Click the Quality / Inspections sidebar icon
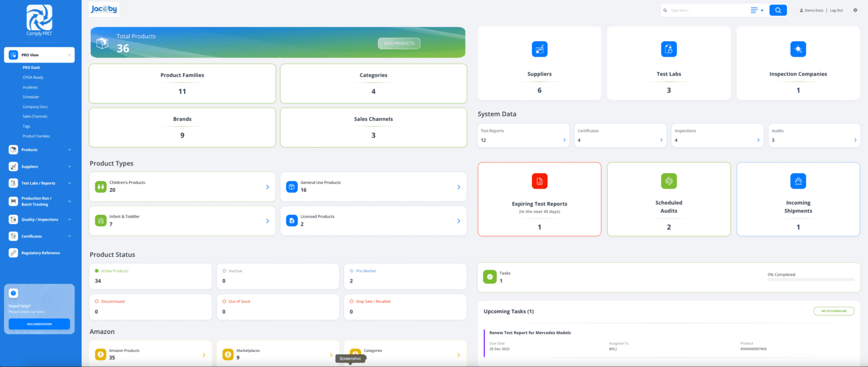This screenshot has height=367, width=868. point(12,219)
